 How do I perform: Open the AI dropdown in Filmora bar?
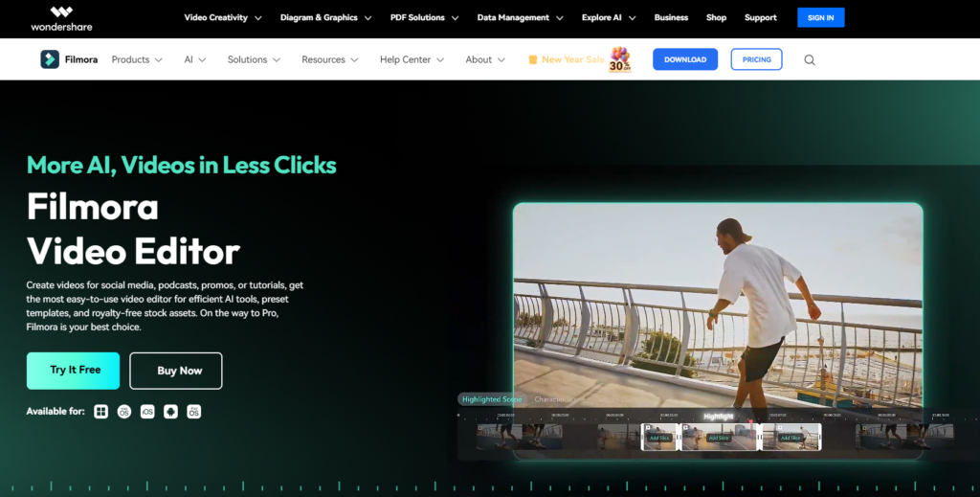pyautogui.click(x=195, y=59)
